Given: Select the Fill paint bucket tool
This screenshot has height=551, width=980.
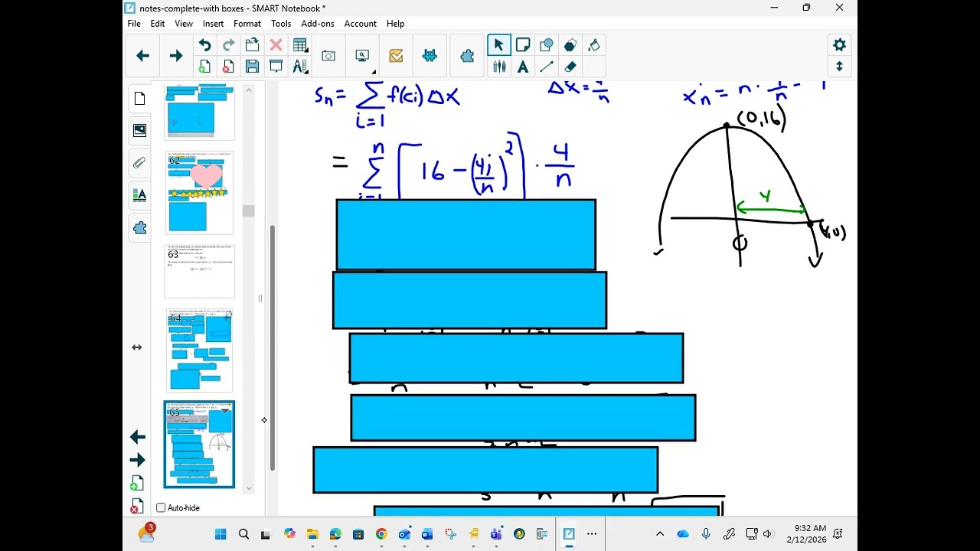Looking at the screenshot, I should (594, 45).
